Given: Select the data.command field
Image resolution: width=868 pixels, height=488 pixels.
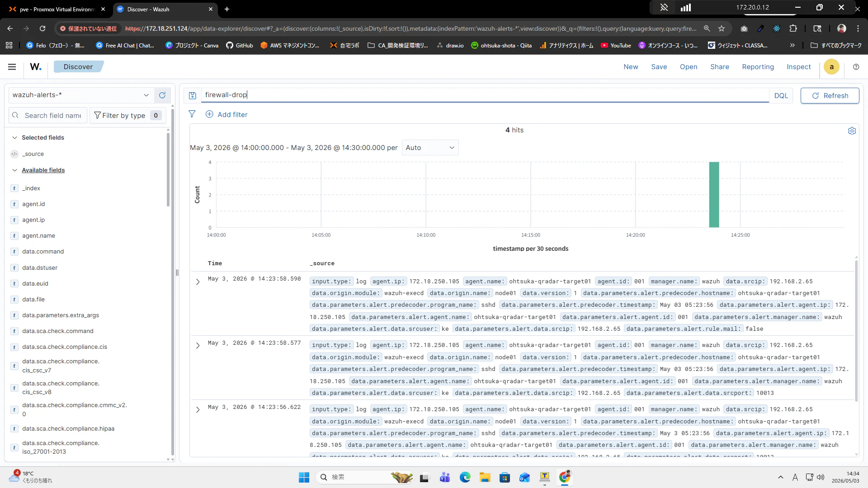Looking at the screenshot, I should click(43, 252).
